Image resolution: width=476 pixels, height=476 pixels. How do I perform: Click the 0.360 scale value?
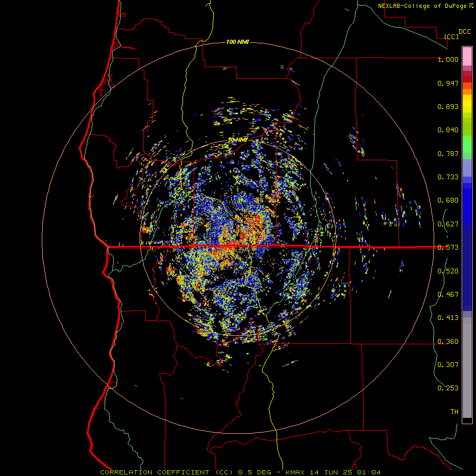tap(448, 342)
